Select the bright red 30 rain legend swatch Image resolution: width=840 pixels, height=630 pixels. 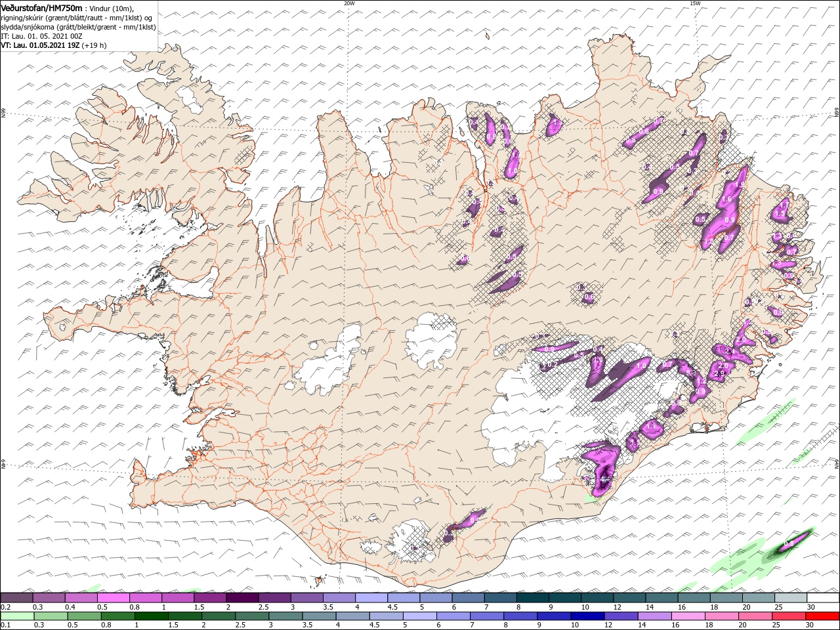822,616
